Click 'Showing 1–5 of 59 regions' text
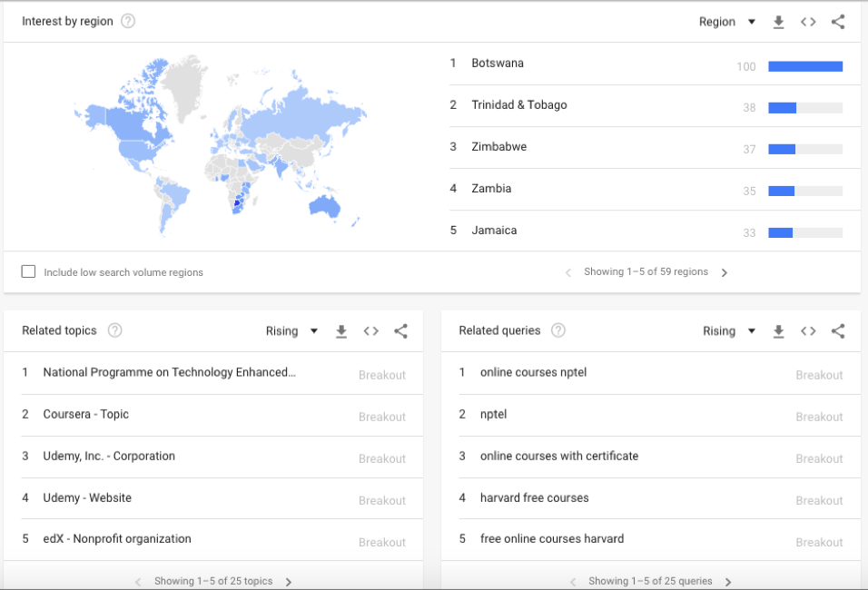The image size is (868, 590). [646, 271]
